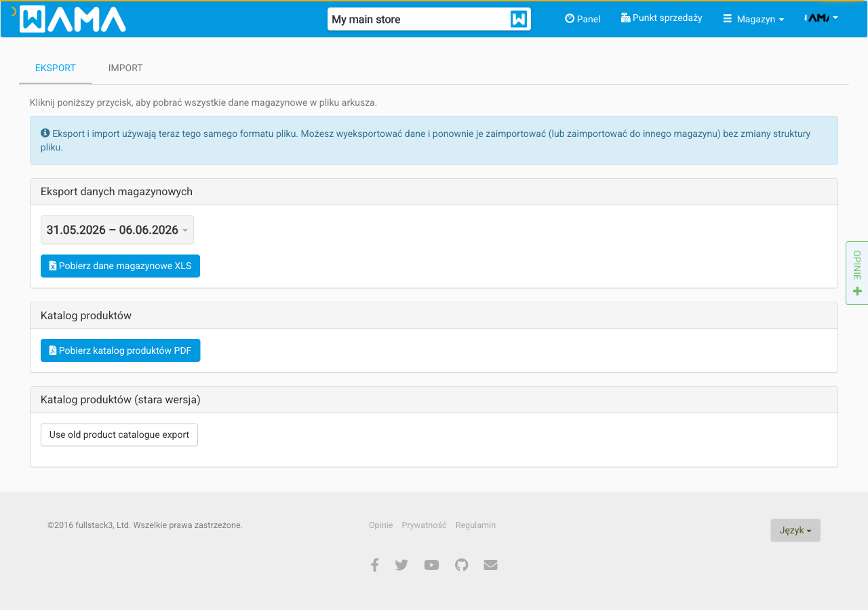The width and height of the screenshot is (868, 610).
Task: Go to Punkt sprzedaży
Action: 661,18
